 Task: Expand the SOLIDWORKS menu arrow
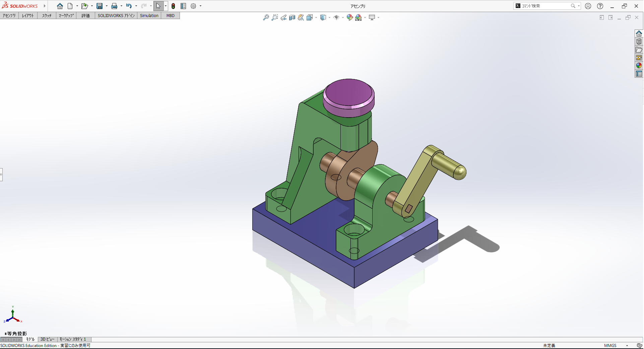pyautogui.click(x=45, y=6)
